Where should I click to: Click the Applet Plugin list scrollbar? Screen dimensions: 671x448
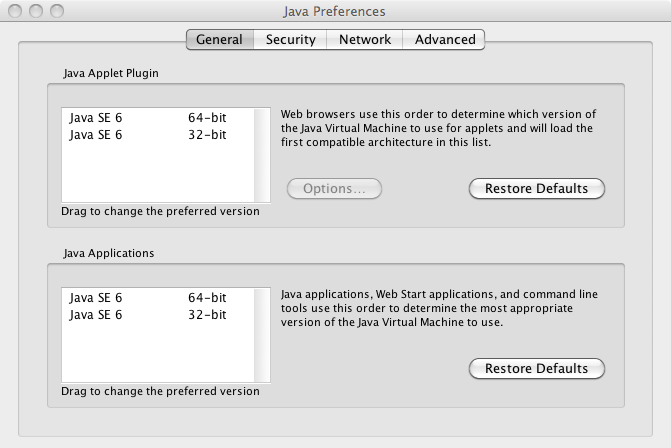point(262,155)
